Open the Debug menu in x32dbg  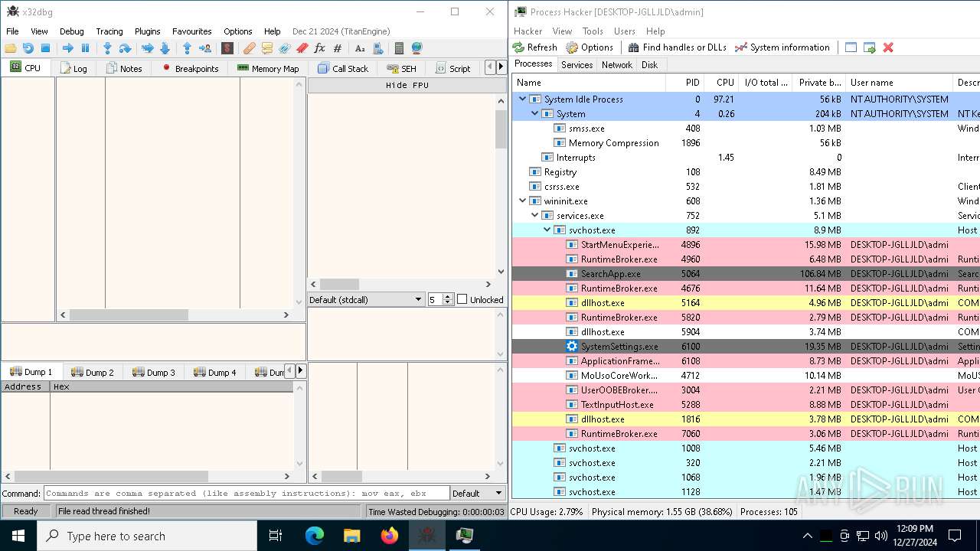pos(72,31)
